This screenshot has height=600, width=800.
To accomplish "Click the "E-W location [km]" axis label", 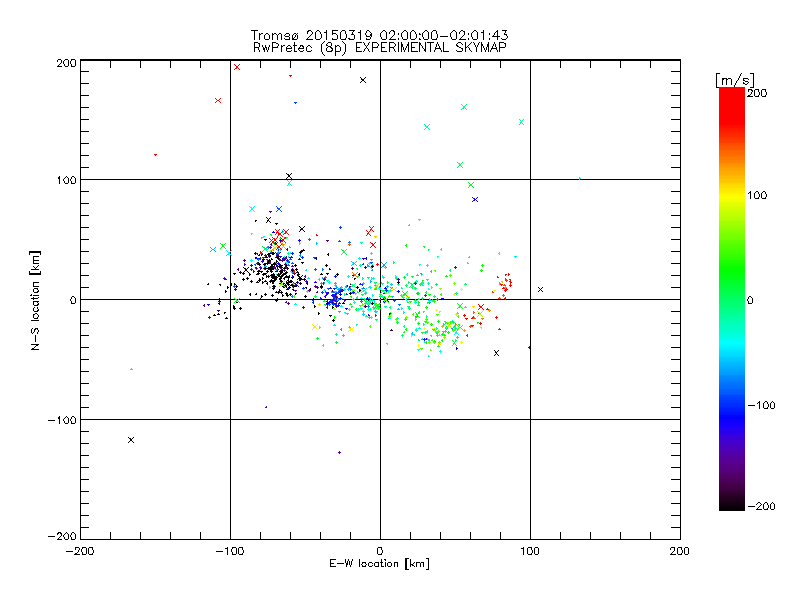I will pos(379,563).
